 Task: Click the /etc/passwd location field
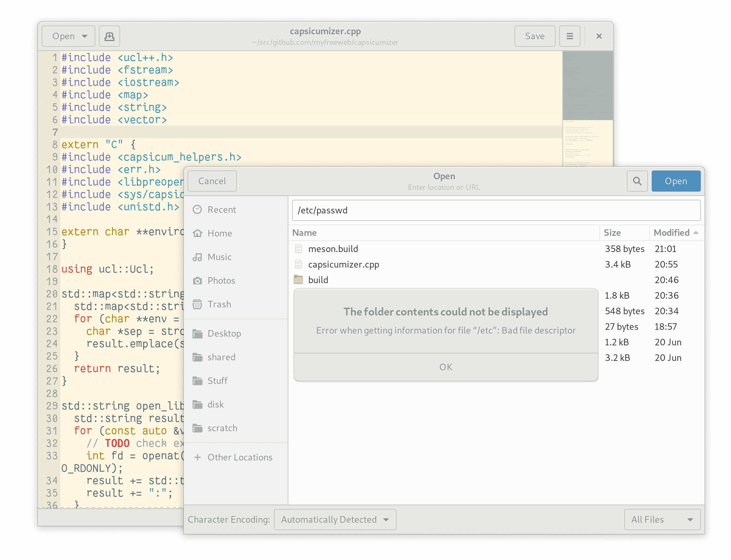pyautogui.click(x=496, y=210)
